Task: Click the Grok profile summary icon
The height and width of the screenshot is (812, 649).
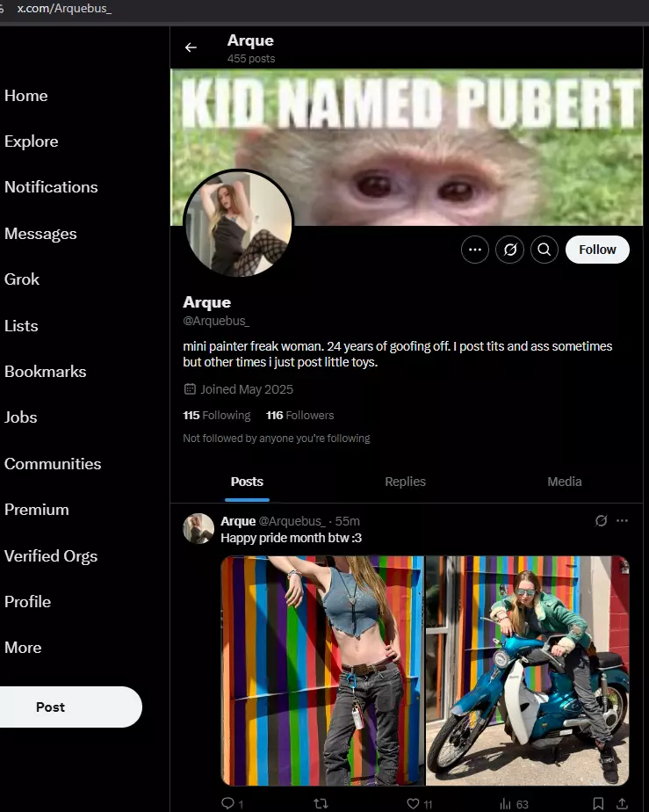Action: [509, 250]
